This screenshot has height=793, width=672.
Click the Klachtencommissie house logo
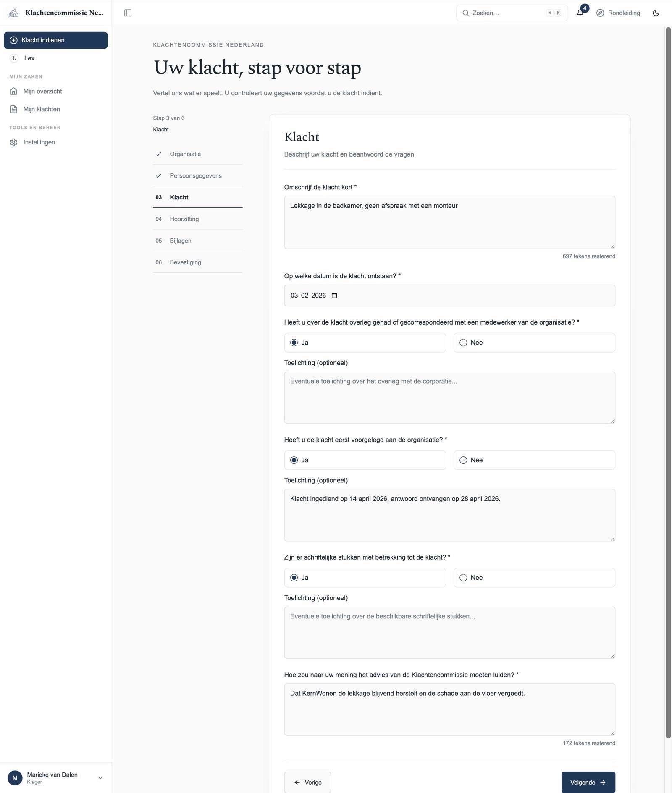(13, 13)
